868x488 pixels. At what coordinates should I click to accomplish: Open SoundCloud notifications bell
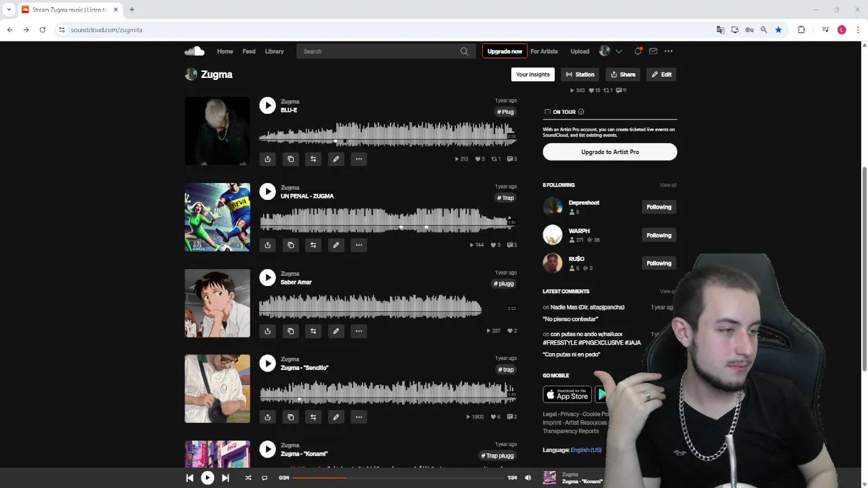click(x=638, y=51)
